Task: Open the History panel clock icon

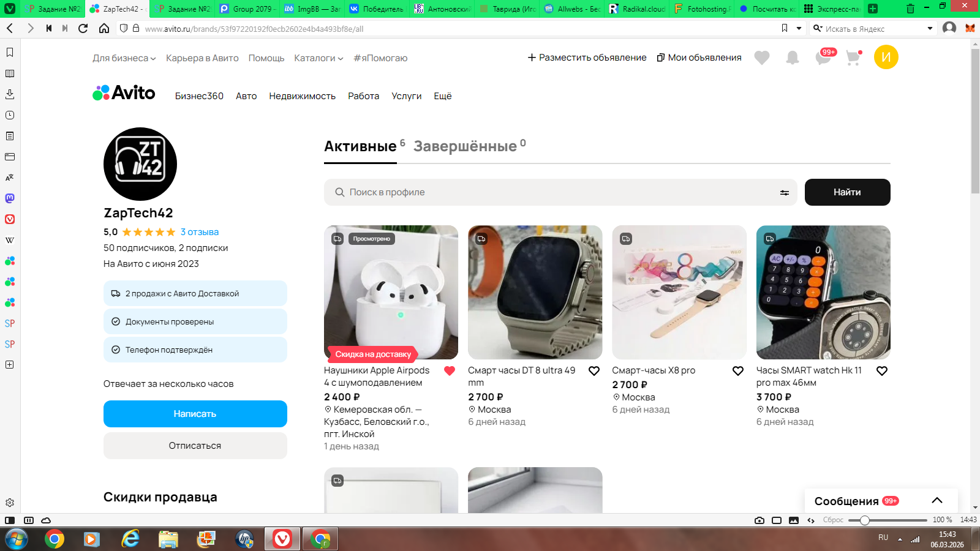Action: point(10,115)
